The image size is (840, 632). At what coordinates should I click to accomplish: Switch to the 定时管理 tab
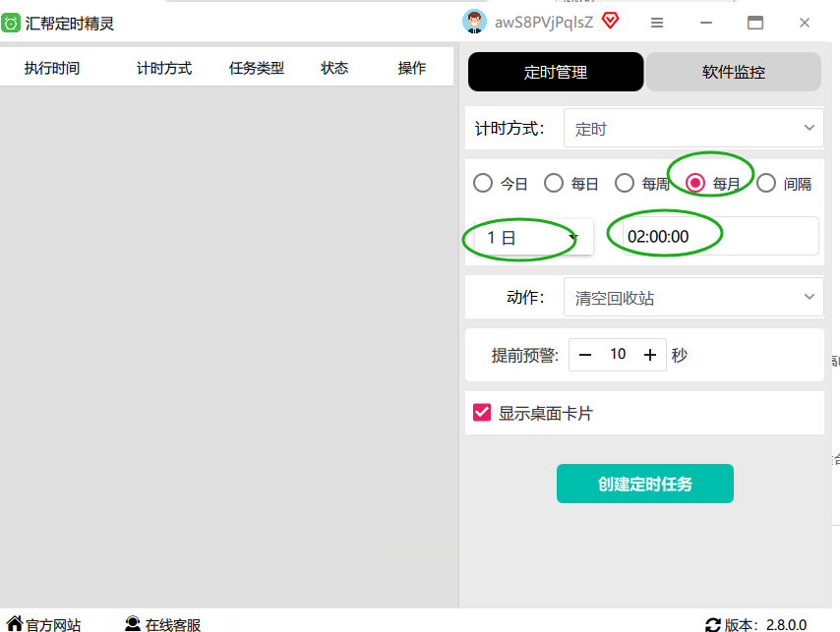tap(556, 72)
